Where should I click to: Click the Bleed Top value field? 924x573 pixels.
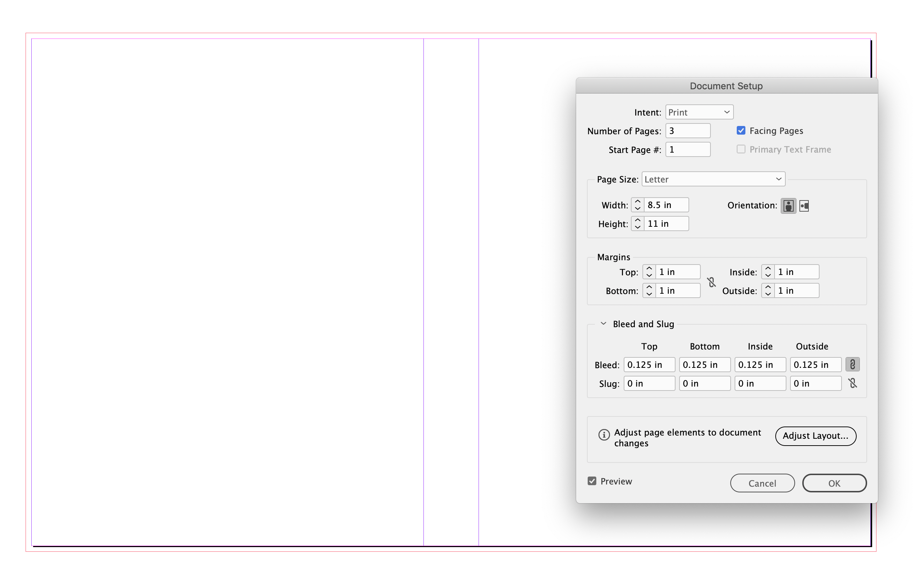tap(649, 365)
